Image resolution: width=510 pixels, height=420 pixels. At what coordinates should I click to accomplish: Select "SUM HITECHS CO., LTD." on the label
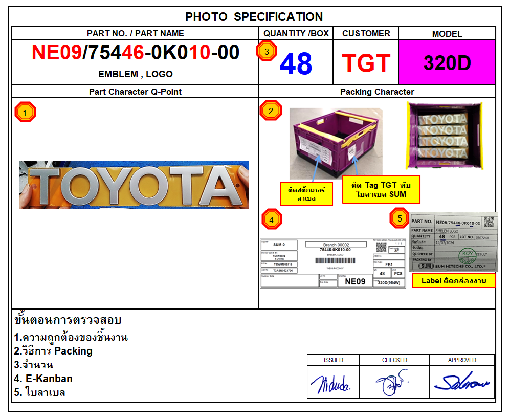pyautogui.click(x=460, y=266)
